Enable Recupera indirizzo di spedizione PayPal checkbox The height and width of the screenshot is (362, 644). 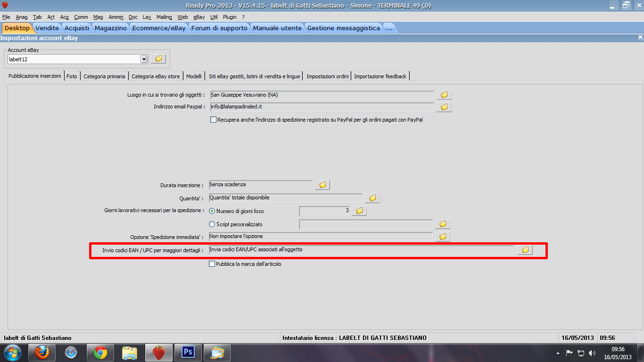(213, 120)
